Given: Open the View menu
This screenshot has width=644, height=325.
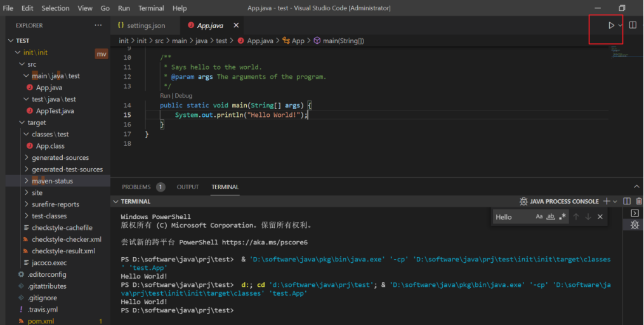Looking at the screenshot, I should (x=85, y=8).
